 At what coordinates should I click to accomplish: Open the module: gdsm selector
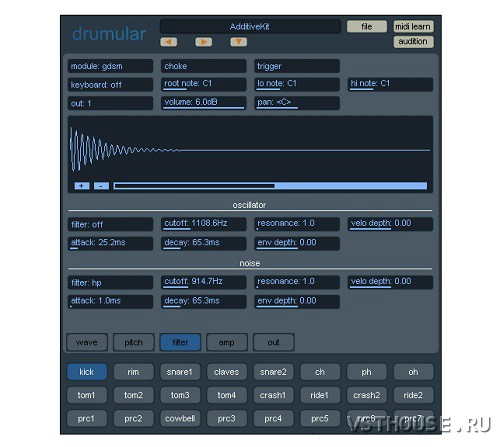(110, 66)
